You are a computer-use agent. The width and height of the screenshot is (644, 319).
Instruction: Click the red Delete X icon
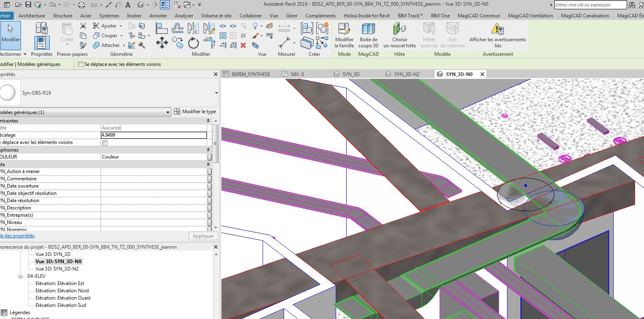tap(243, 45)
